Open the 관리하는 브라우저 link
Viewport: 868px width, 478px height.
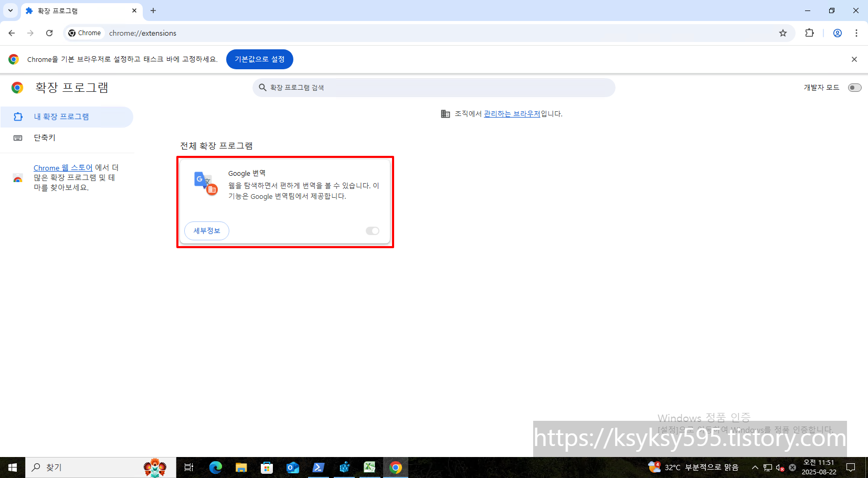point(512,114)
